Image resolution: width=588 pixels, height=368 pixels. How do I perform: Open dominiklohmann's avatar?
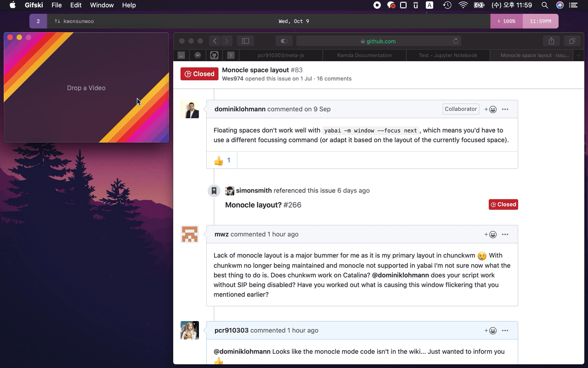190,109
